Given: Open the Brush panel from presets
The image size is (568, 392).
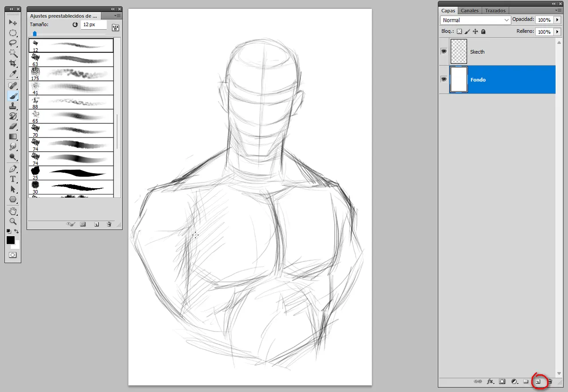Looking at the screenshot, I should click(x=115, y=28).
